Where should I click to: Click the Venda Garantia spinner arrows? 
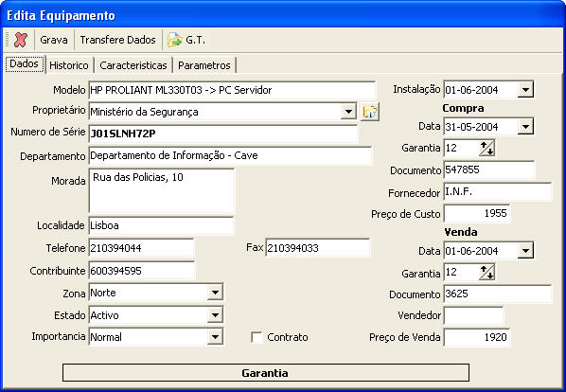click(486, 273)
